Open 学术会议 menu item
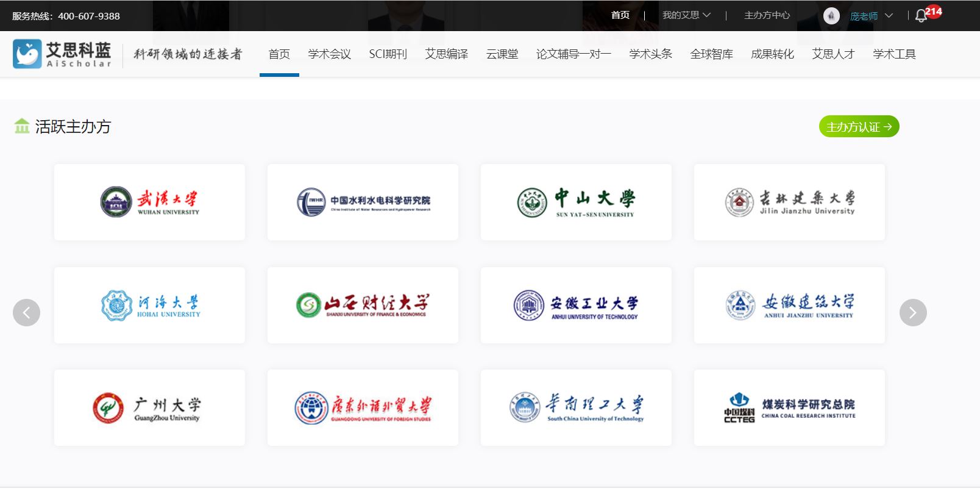 tap(329, 54)
